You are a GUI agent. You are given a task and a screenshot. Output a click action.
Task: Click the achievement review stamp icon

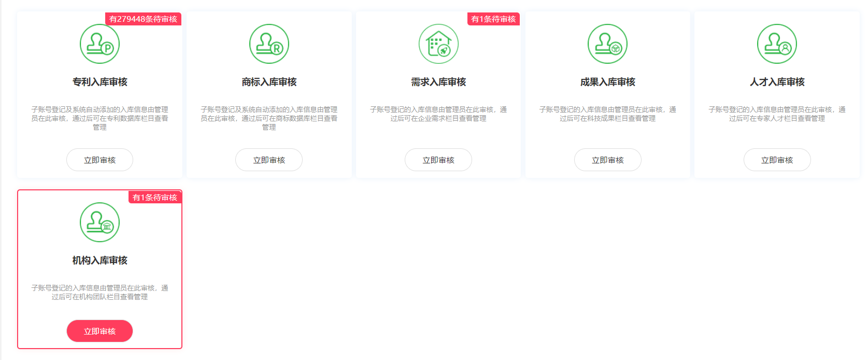607,44
